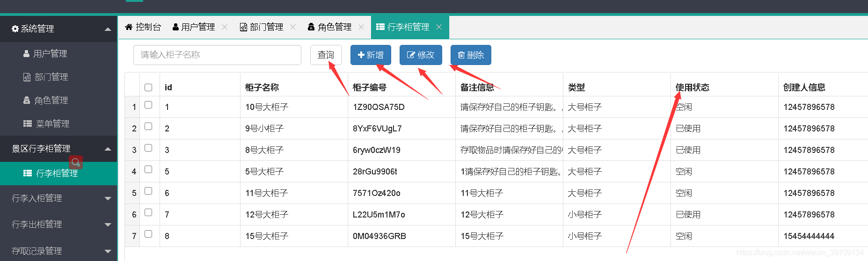Screen dimensions: 868x261
Task: Check the row for 8号大柜子
Action: (x=148, y=148)
